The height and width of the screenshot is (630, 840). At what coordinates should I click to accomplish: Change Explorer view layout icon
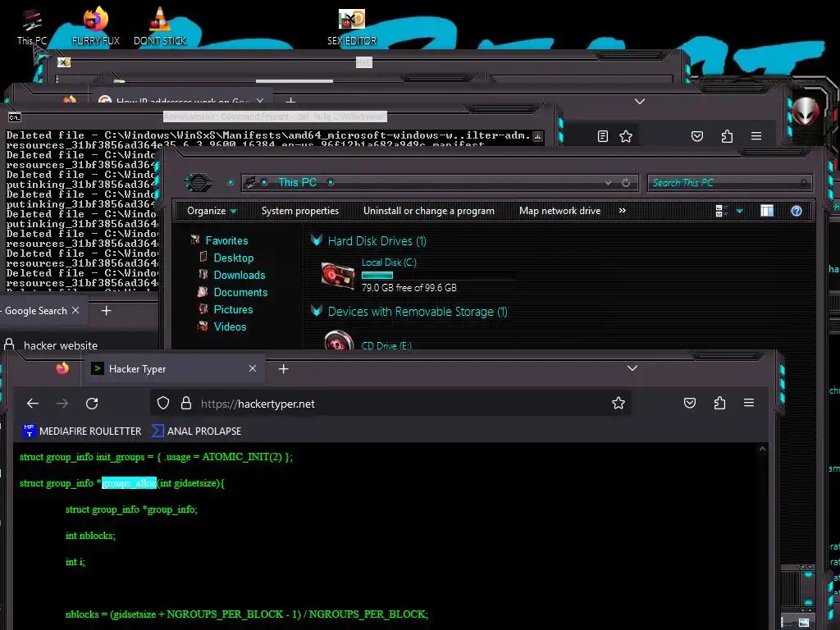click(722, 211)
